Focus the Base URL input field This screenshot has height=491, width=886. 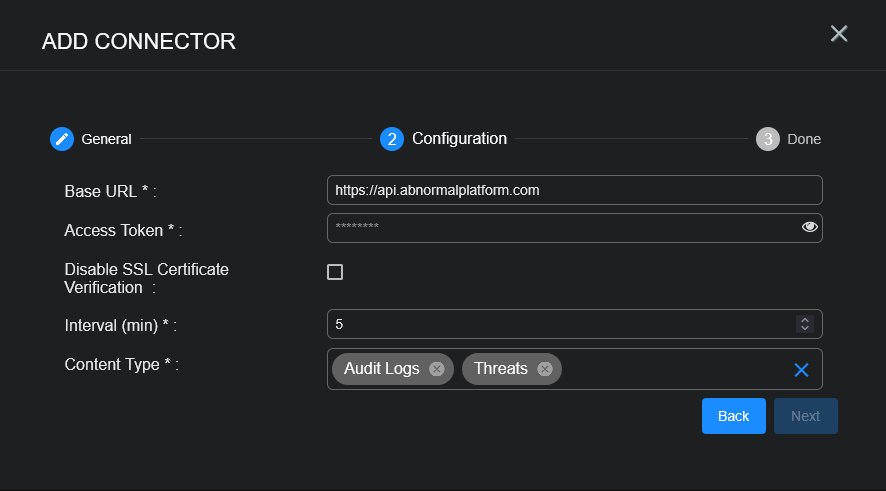tap(574, 190)
